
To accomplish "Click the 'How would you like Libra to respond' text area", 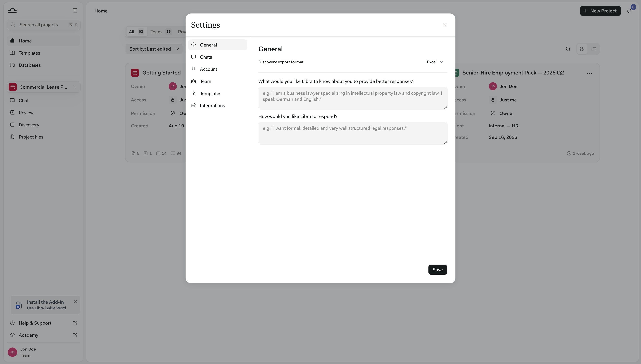I will (353, 133).
